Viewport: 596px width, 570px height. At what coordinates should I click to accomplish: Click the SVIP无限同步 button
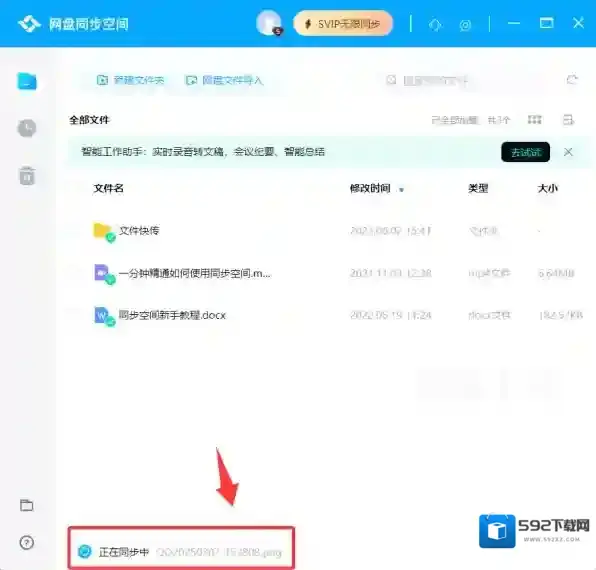point(343,24)
